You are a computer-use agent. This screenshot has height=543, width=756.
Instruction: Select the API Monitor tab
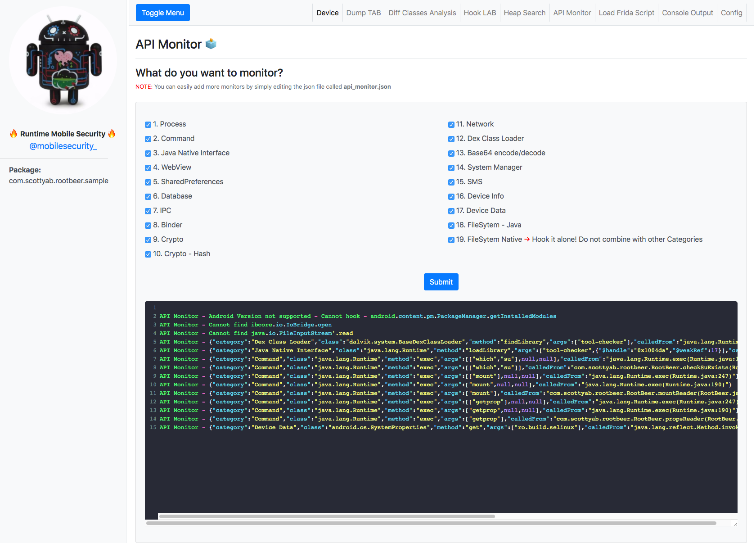572,13
